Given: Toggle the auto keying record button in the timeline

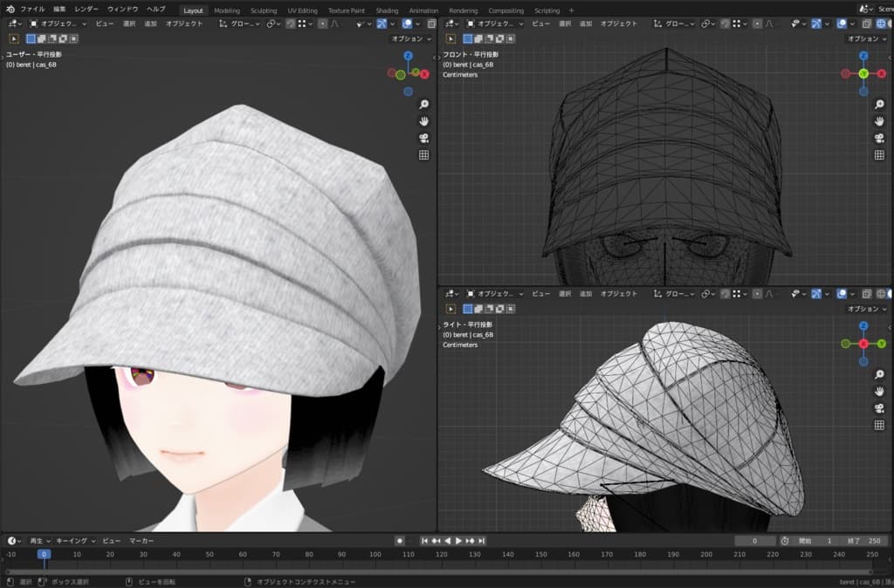Looking at the screenshot, I should click(x=400, y=541).
